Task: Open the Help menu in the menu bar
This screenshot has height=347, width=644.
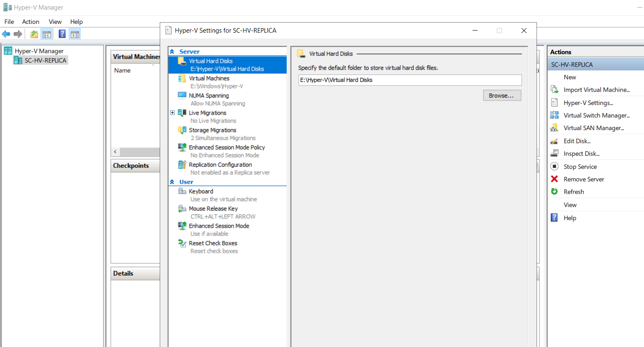Action: pos(77,22)
